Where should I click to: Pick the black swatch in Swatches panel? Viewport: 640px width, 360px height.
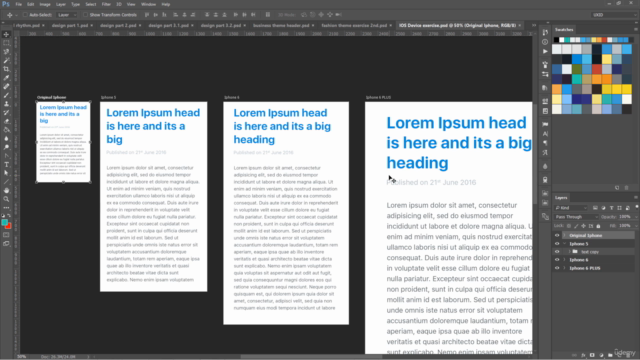[x=556, y=40]
